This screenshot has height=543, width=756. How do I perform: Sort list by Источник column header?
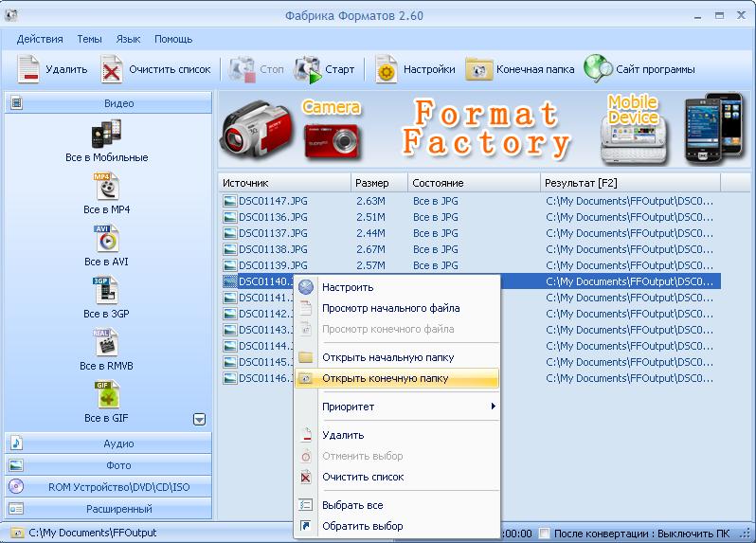284,183
